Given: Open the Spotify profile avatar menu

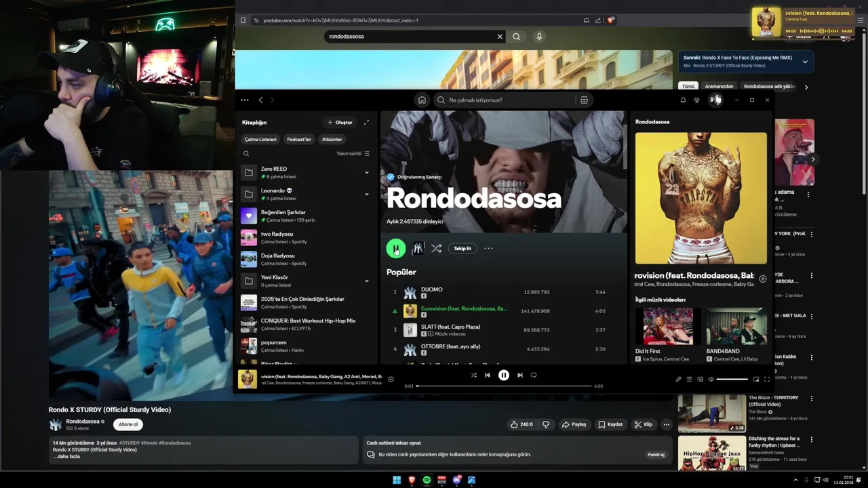Looking at the screenshot, I should (x=715, y=100).
